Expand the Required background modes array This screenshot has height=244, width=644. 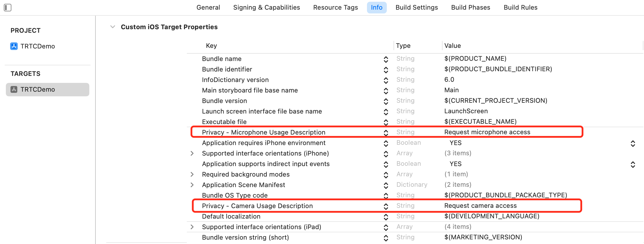click(x=192, y=175)
